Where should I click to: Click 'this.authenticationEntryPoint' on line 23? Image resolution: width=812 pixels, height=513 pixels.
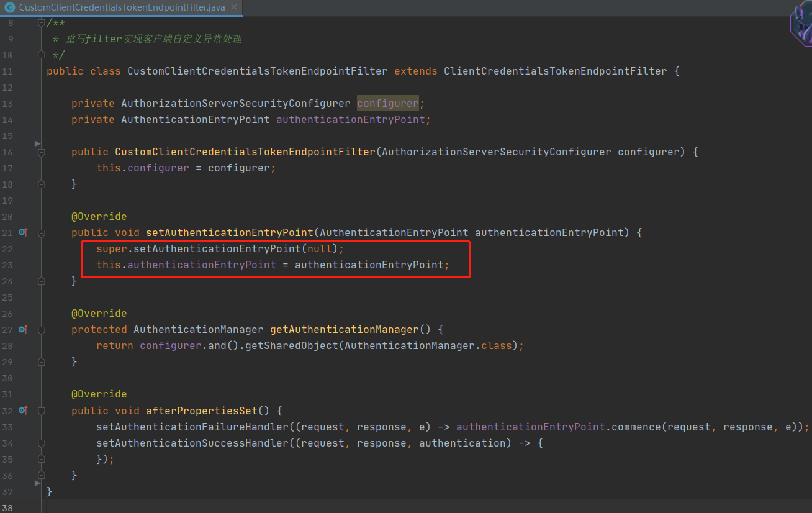(186, 265)
